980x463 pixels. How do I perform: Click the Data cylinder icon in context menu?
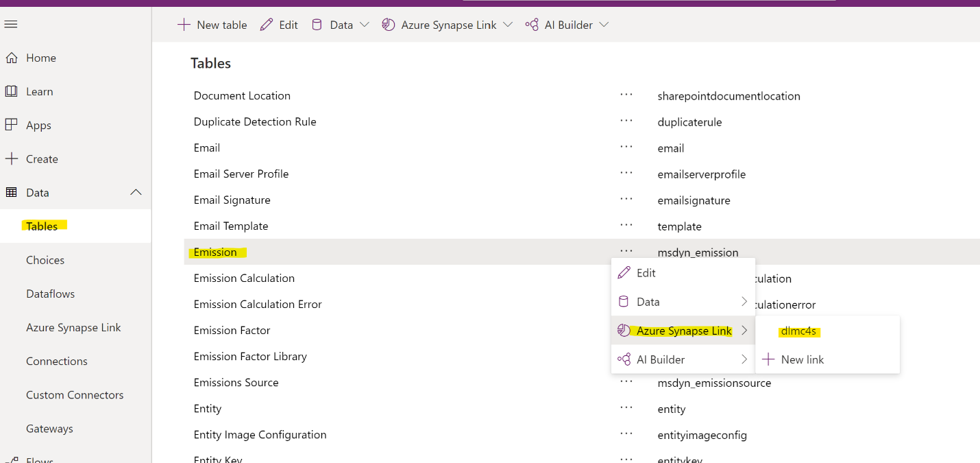pyautogui.click(x=624, y=302)
